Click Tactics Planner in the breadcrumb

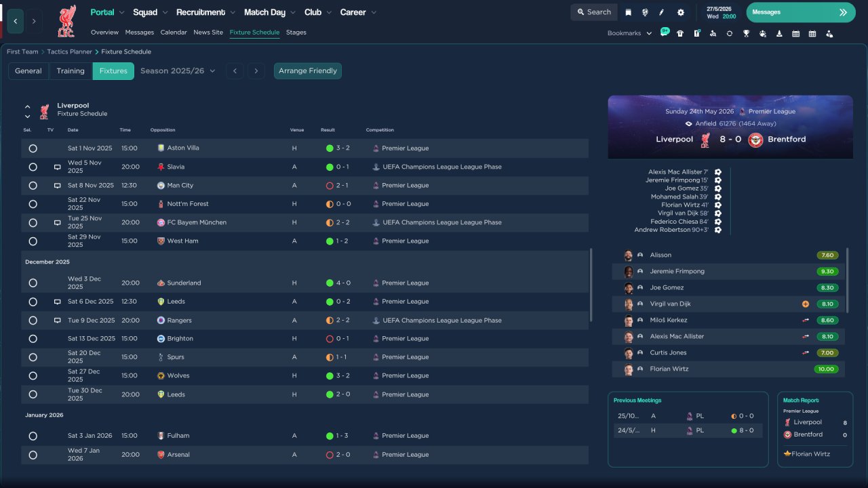pyautogui.click(x=71, y=52)
